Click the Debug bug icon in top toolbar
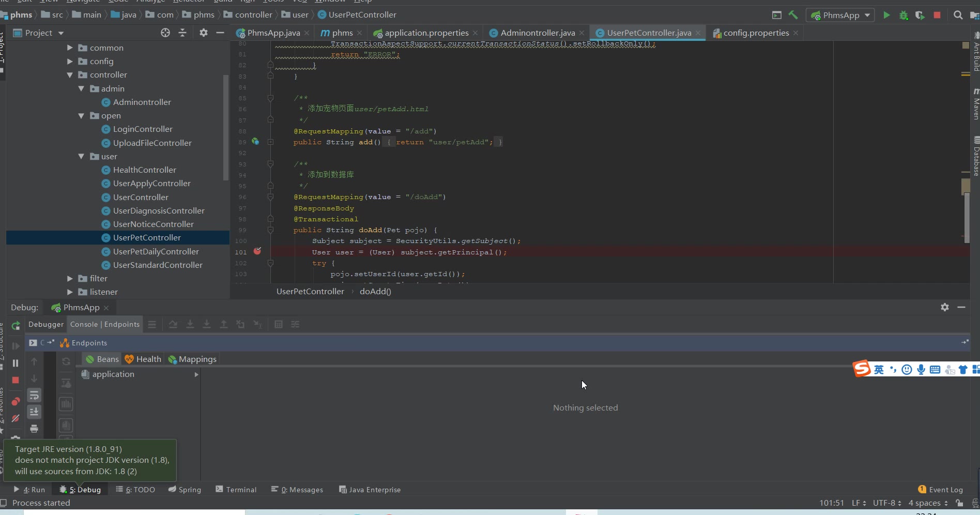 pos(904,15)
